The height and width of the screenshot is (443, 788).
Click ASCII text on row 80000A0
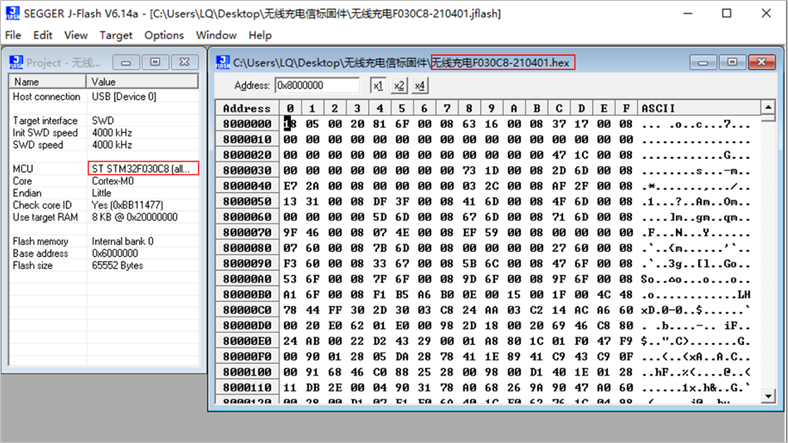[x=696, y=279]
